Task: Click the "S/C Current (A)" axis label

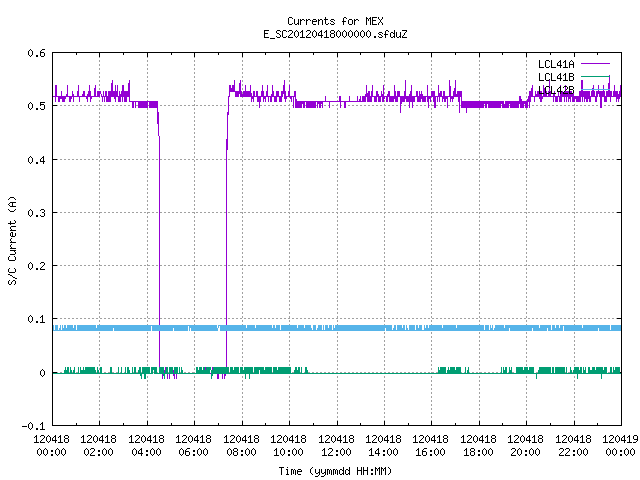Action: (x=12, y=240)
